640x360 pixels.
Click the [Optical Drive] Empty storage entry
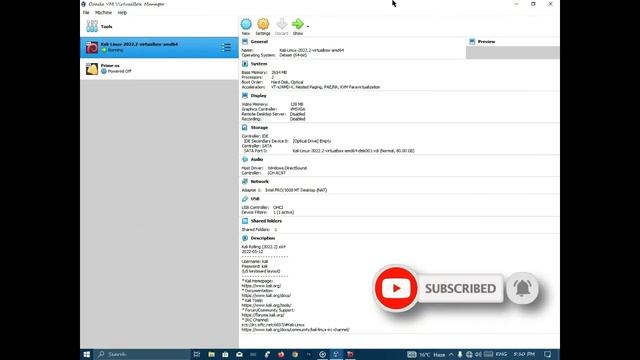[x=312, y=141]
